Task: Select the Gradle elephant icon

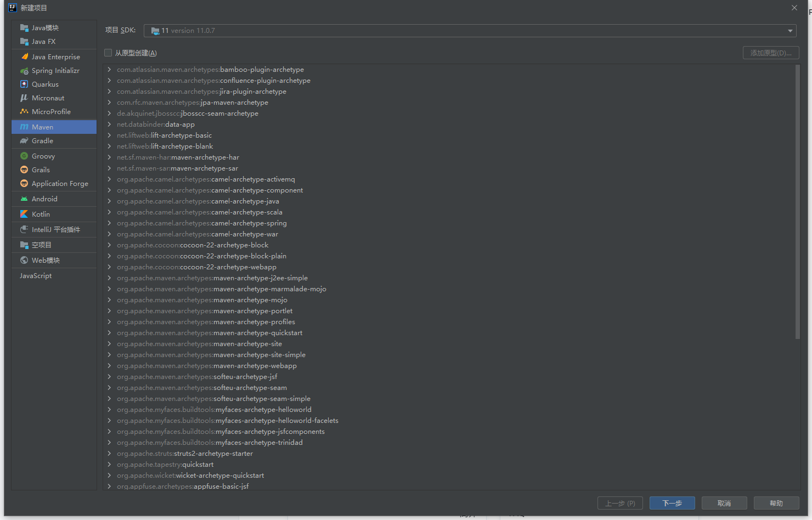Action: click(x=24, y=141)
